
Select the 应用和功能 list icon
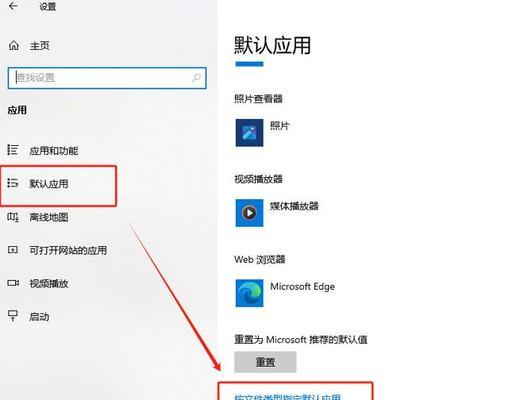pyautogui.click(x=13, y=150)
